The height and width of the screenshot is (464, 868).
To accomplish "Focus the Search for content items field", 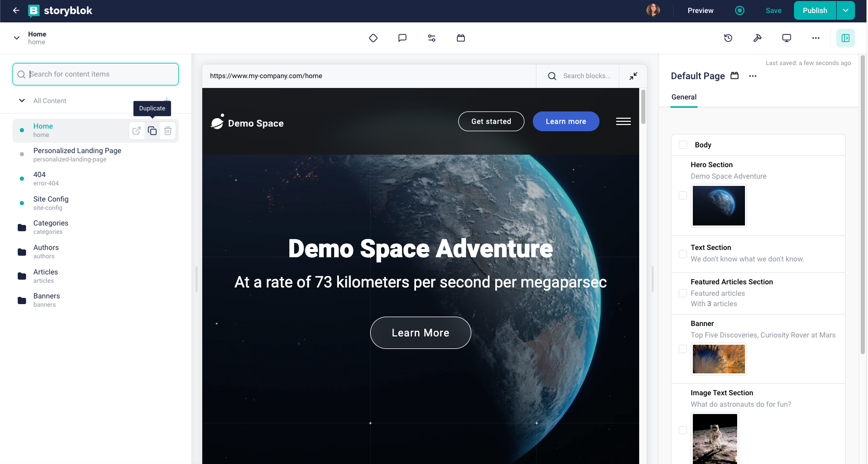I will [95, 74].
